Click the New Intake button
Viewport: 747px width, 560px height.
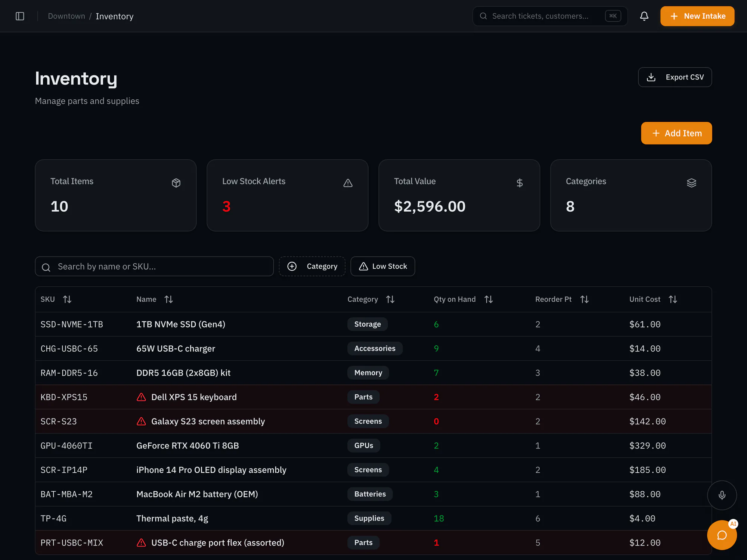tap(697, 16)
